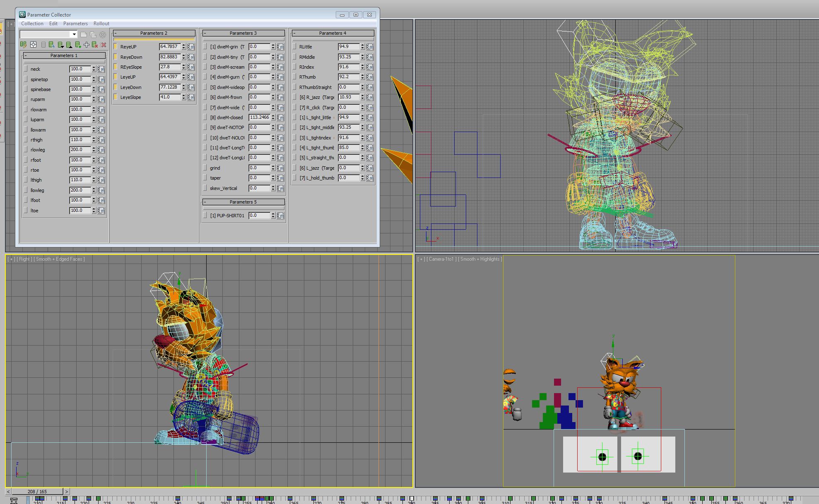Click Add to New Rollout icon

[87, 45]
